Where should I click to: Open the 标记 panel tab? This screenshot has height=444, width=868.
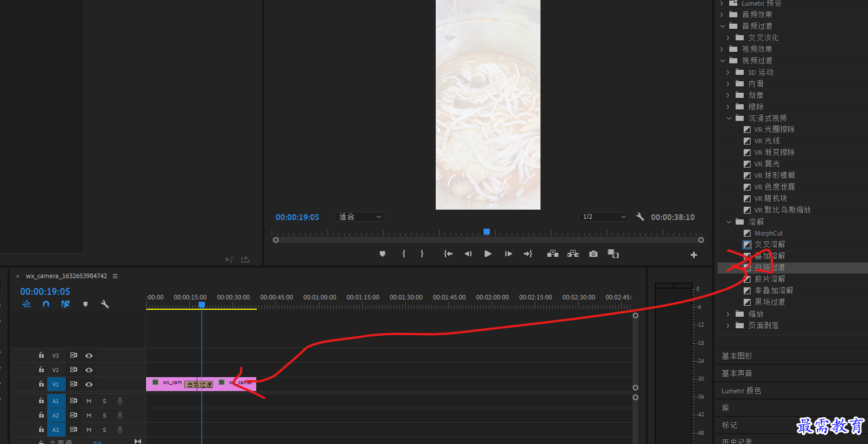(729, 425)
